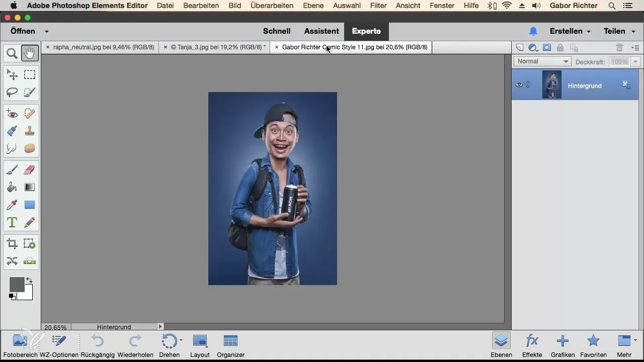Viewport: 644px width, 362px height.
Task: Swap foreground and background colors
Action: coord(29,280)
